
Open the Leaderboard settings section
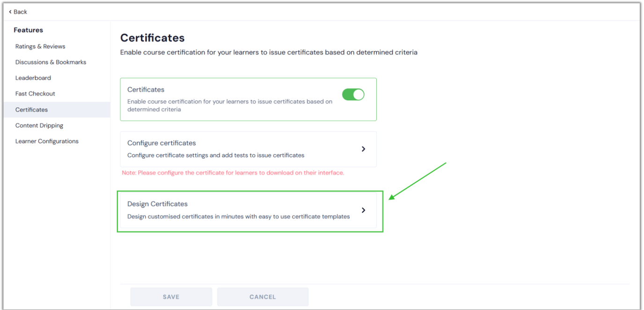point(33,78)
